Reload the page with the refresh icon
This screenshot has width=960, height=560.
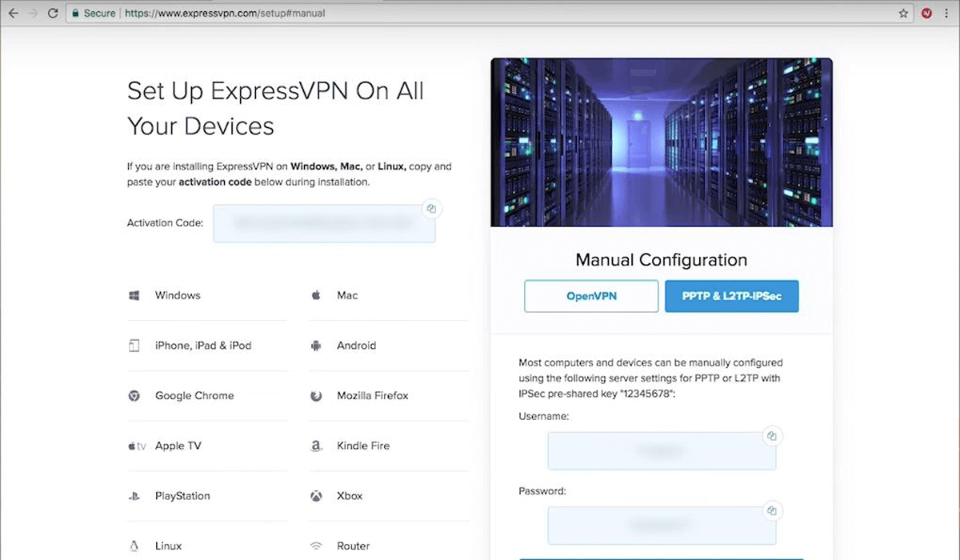click(x=53, y=13)
